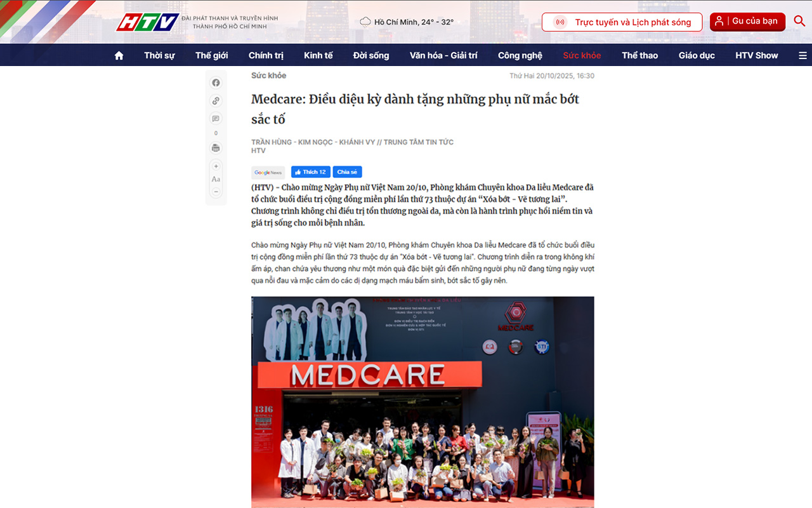Like the article with Thích button

tap(310, 172)
